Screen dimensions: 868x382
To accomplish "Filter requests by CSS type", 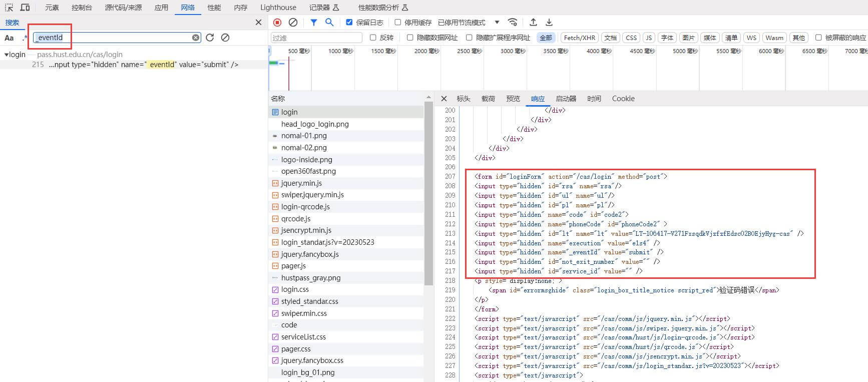I will [x=631, y=38].
